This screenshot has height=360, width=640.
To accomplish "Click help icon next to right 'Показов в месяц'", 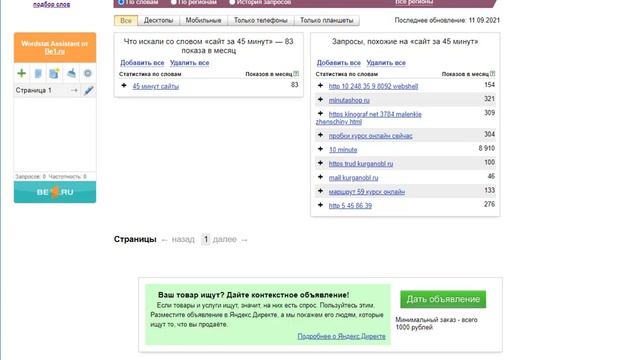I will (x=493, y=73).
